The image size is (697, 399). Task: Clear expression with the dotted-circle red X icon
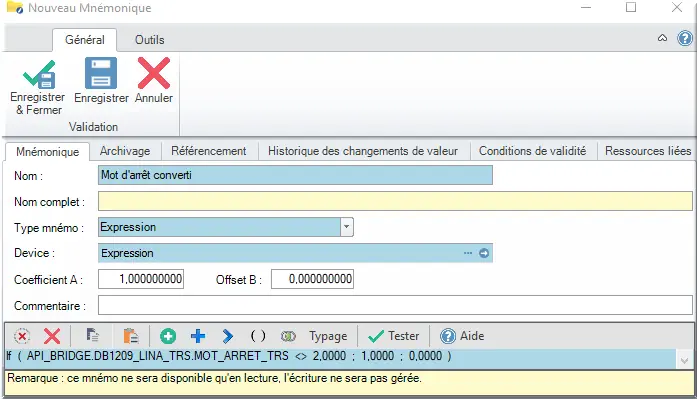coord(22,336)
